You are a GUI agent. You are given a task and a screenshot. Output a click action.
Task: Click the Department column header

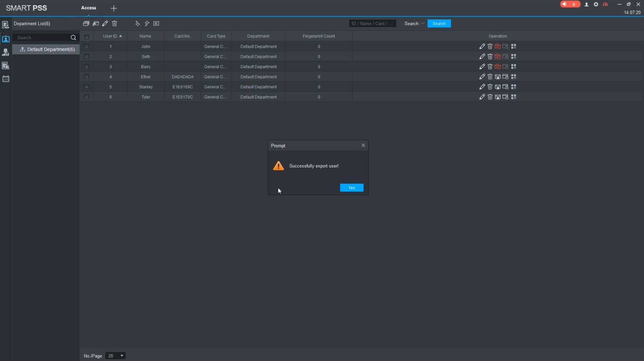(258, 36)
